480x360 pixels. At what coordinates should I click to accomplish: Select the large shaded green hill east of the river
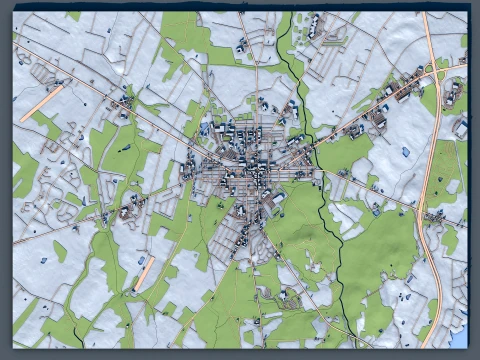378,257
